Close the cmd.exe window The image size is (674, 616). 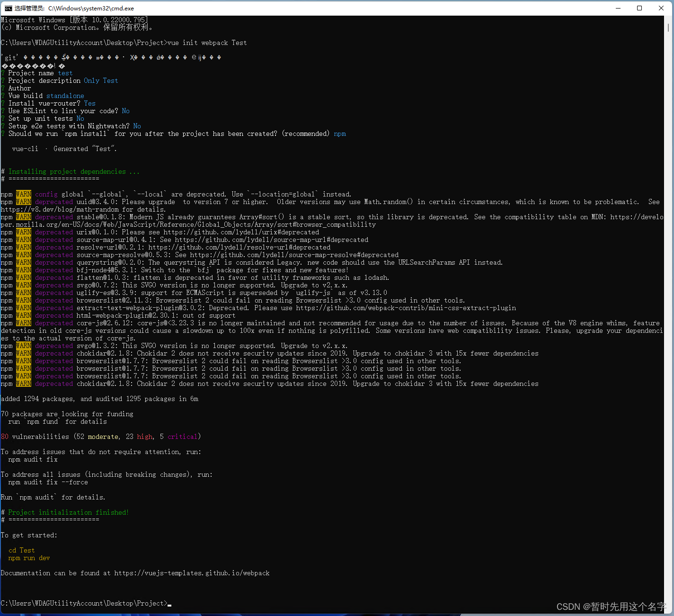[661, 8]
